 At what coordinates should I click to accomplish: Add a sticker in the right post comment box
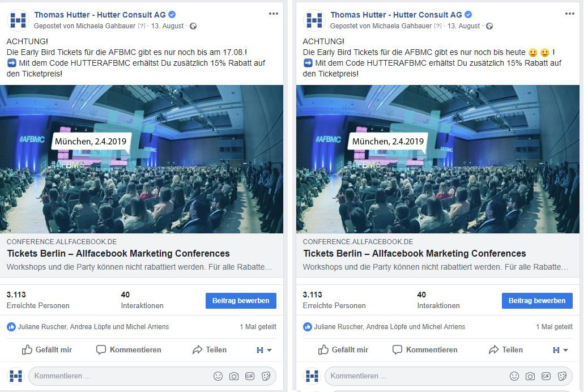562,376
